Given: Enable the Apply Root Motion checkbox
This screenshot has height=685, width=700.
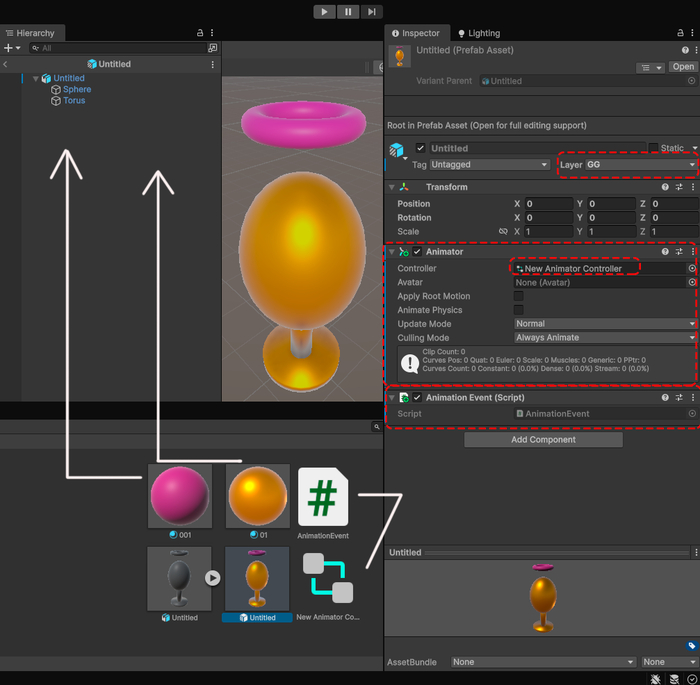Looking at the screenshot, I should click(x=518, y=296).
